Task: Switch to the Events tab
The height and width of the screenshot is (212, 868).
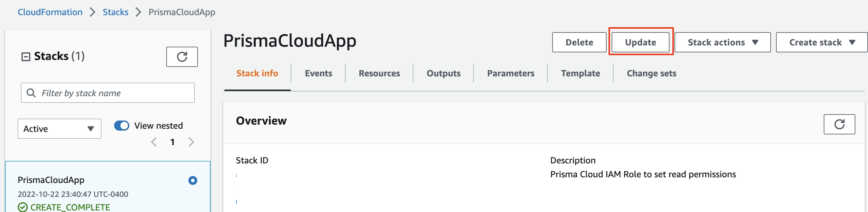Action: [x=318, y=74]
